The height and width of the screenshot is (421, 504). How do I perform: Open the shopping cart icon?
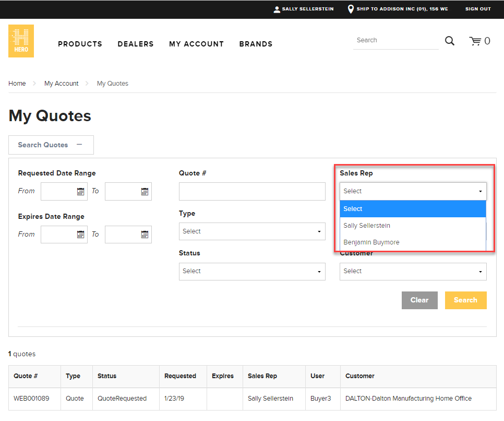tap(475, 41)
